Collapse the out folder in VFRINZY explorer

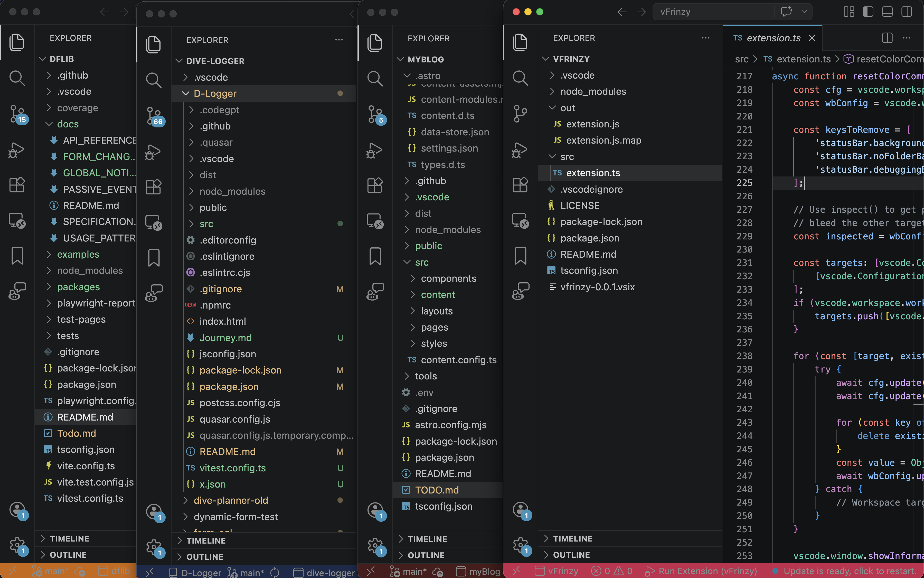coord(630,108)
